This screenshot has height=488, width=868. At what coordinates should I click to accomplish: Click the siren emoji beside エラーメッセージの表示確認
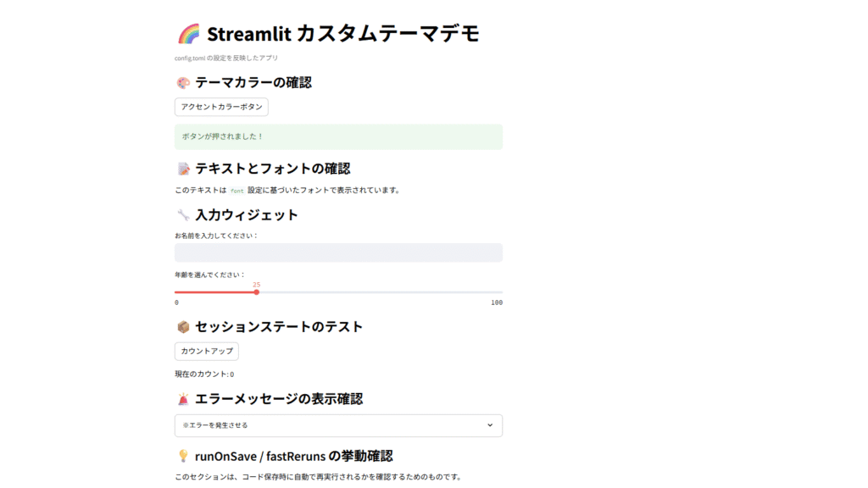183,399
